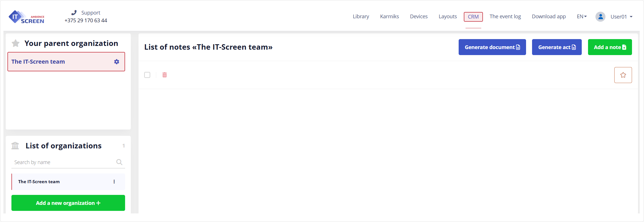Viewport: 644px width, 222px height.
Task: Switch to the Devices page
Action: point(419,17)
